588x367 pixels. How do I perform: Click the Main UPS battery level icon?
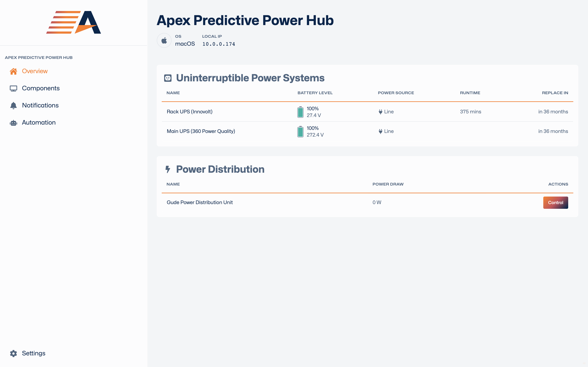(x=300, y=132)
